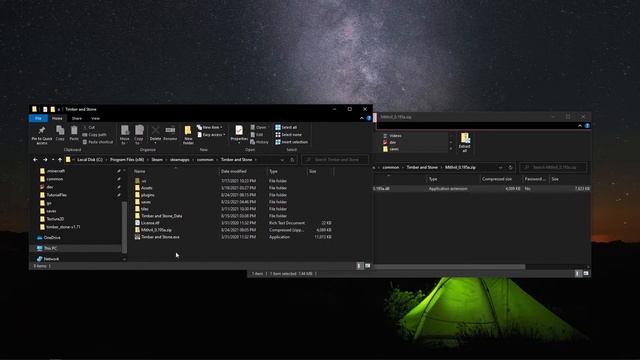
Task: Click the Up one level arrow
Action: 60,160
